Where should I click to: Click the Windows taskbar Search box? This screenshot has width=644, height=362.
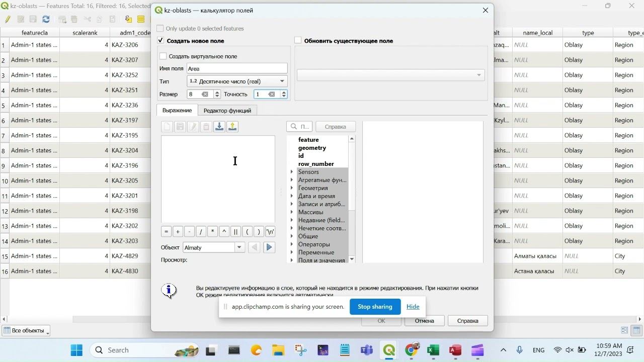click(145, 350)
